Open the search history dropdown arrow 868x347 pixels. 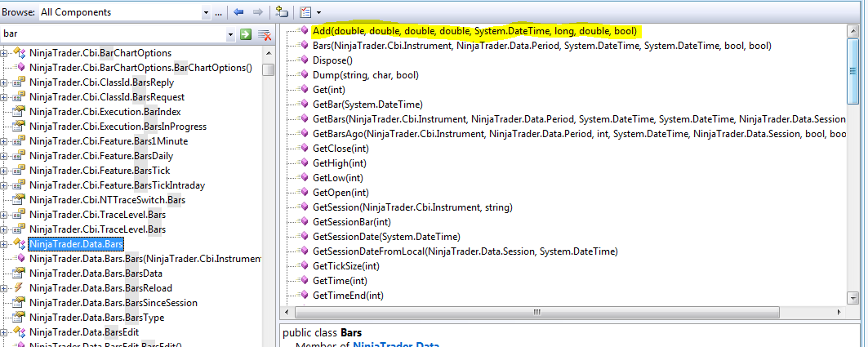pyautogui.click(x=230, y=35)
